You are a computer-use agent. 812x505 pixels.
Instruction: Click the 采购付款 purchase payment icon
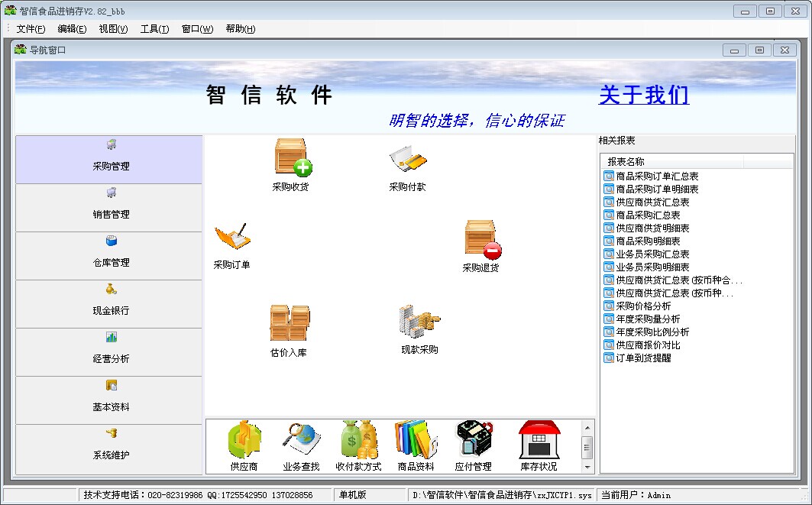[x=407, y=160]
